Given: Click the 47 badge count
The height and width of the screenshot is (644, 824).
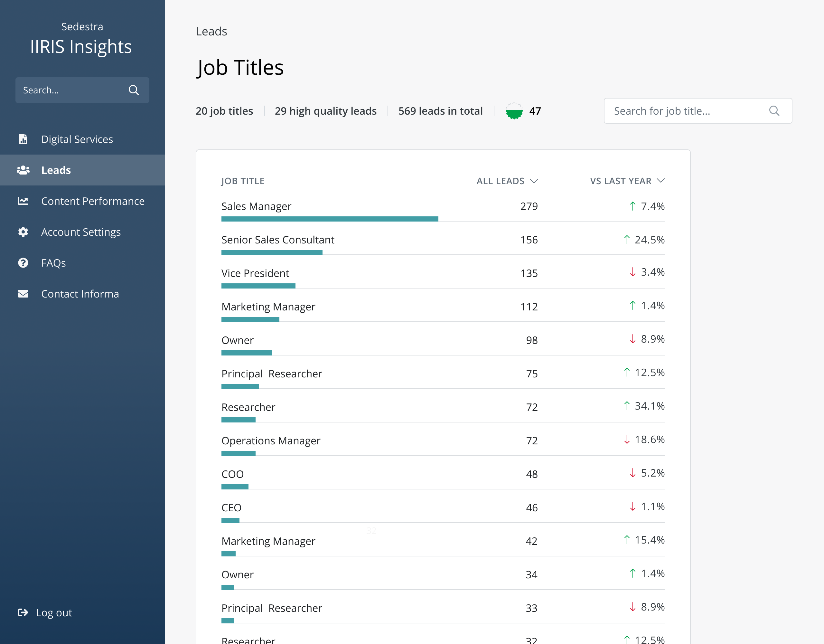Looking at the screenshot, I should 535,111.
